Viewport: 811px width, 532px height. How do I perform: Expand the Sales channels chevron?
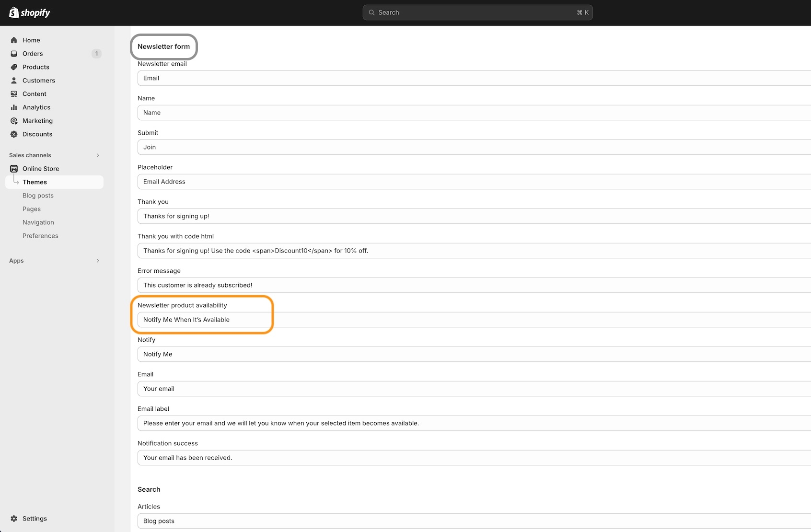point(98,155)
